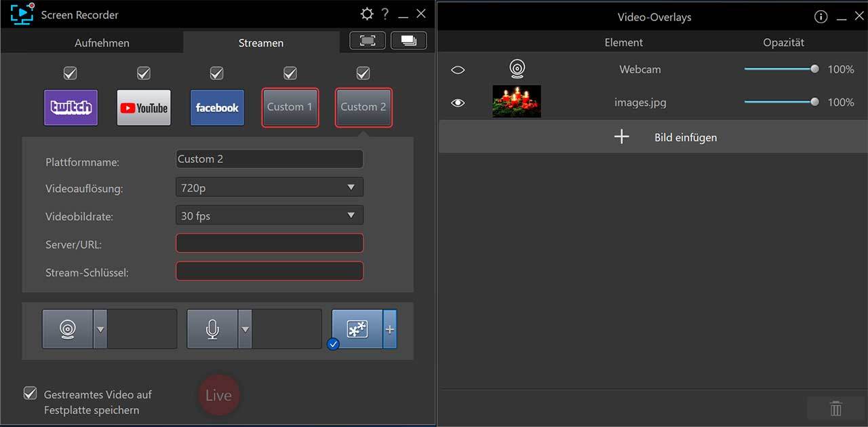Click the Server/URL input field

[x=269, y=243]
